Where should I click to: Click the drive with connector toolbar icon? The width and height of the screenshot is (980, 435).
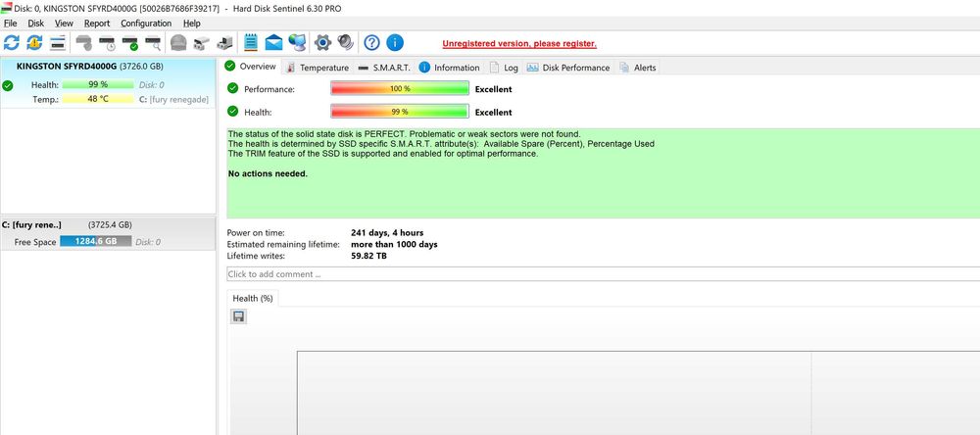tap(201, 42)
